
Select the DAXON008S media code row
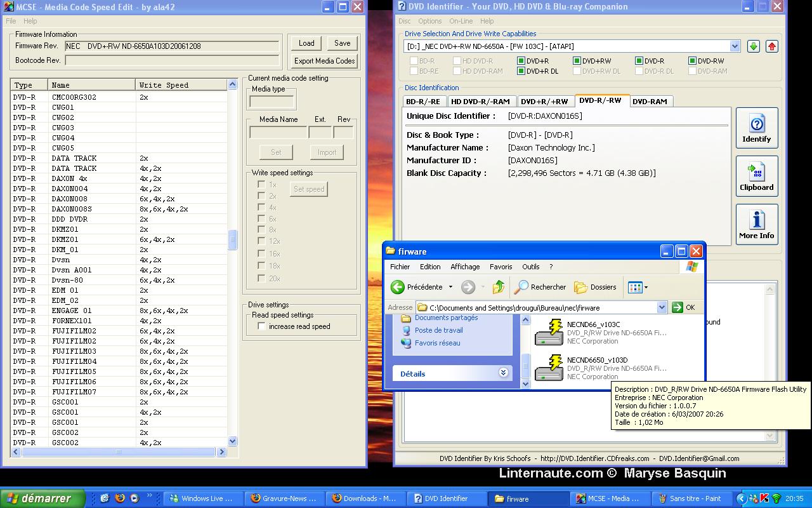pyautogui.click(x=119, y=209)
